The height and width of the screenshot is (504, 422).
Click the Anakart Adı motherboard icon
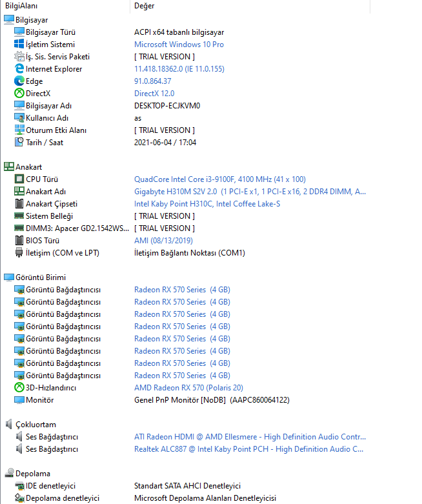19,191
